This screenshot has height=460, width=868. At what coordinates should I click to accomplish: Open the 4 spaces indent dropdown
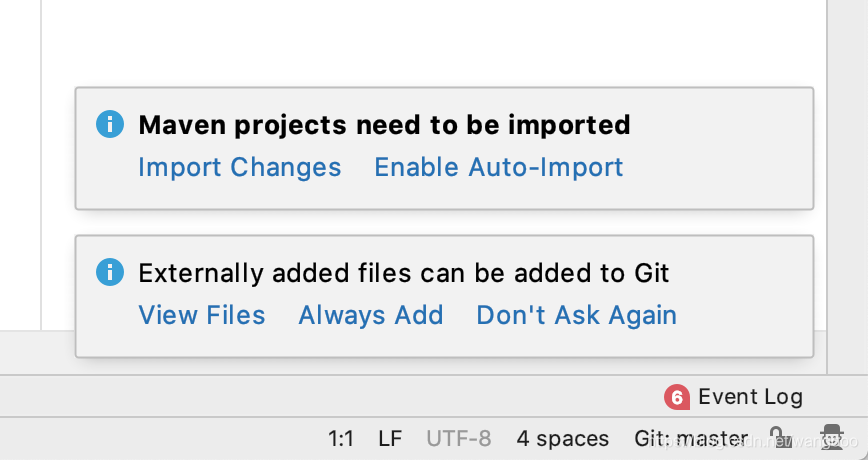coord(562,439)
